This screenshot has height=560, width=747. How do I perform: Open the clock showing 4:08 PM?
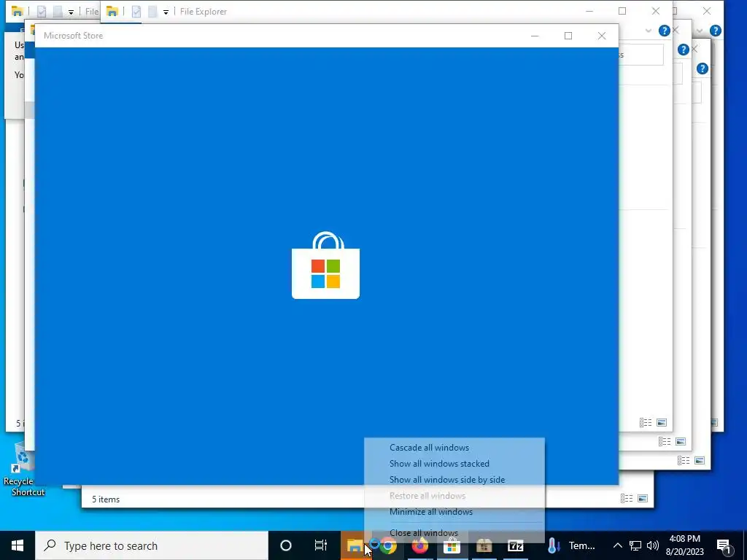(684, 545)
